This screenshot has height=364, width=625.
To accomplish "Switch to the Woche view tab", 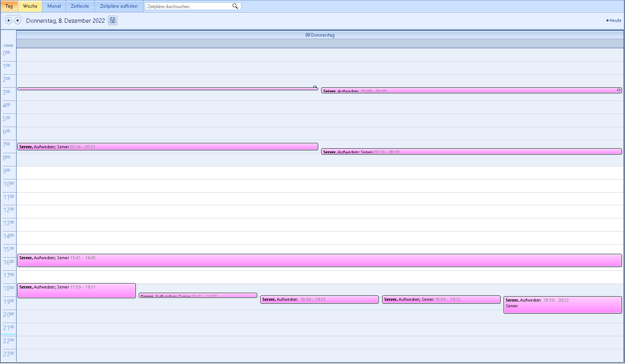I will pyautogui.click(x=30, y=6).
